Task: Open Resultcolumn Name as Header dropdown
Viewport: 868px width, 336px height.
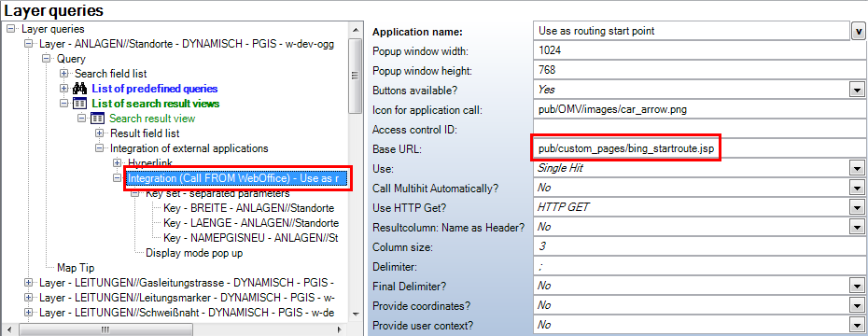Action: pos(857,227)
